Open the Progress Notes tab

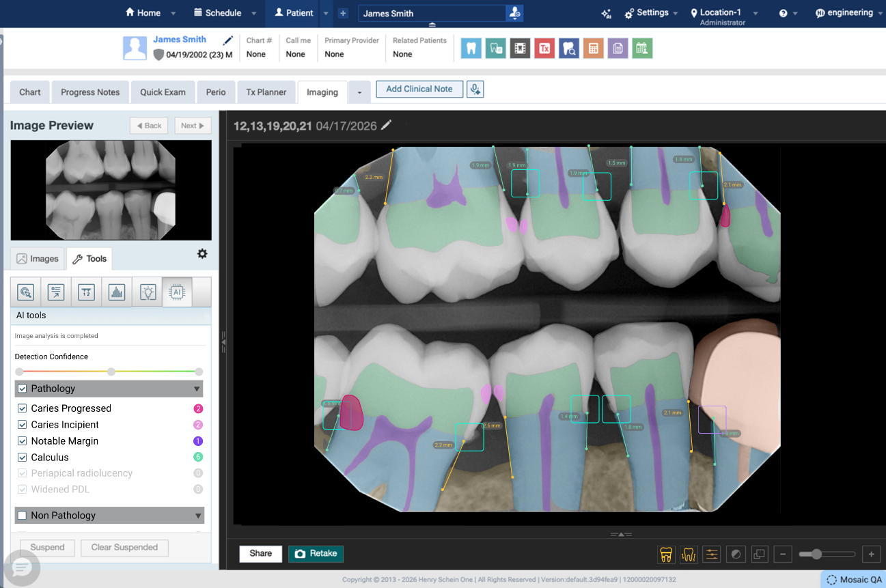point(90,92)
